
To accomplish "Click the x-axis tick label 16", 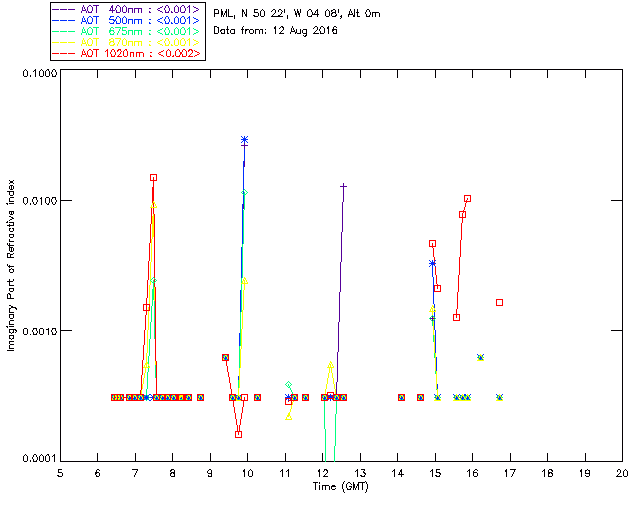I will (473, 473).
